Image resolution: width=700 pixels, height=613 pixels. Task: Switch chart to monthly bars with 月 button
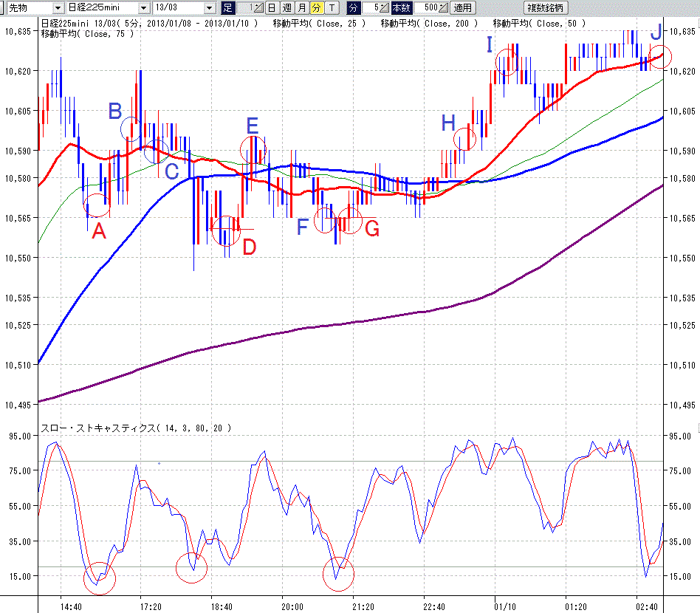pos(302,7)
